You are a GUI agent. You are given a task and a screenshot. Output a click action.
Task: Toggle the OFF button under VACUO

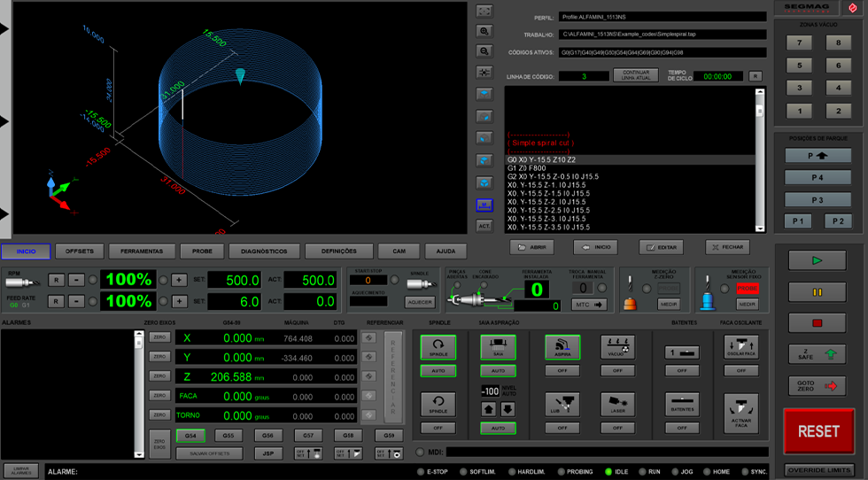click(618, 370)
